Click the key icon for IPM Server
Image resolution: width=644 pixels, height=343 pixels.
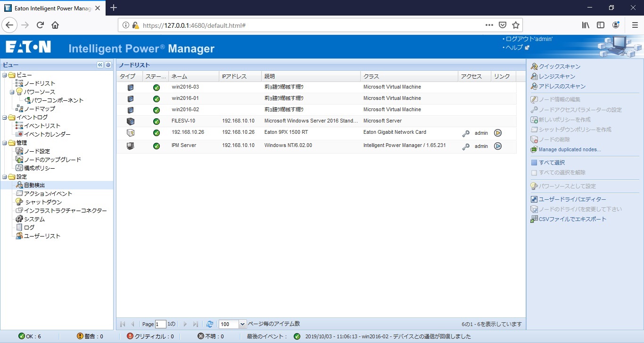click(466, 147)
